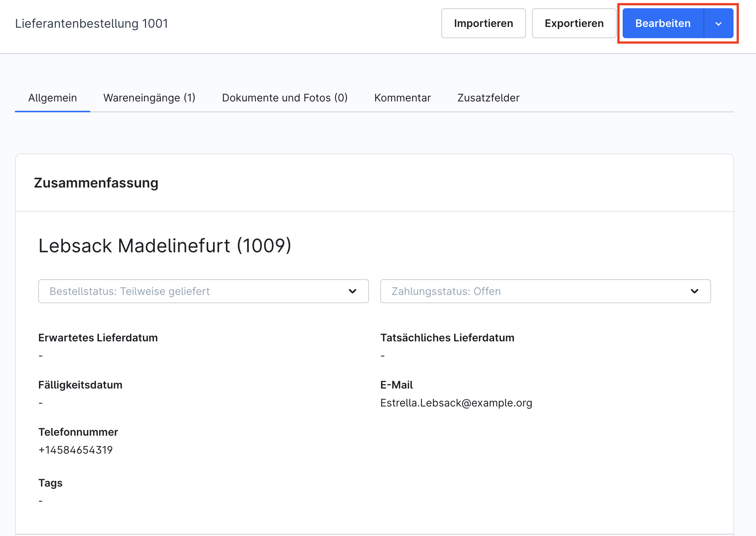Open the Zahlungsstatus combo box
The image size is (756, 536).
(x=545, y=291)
